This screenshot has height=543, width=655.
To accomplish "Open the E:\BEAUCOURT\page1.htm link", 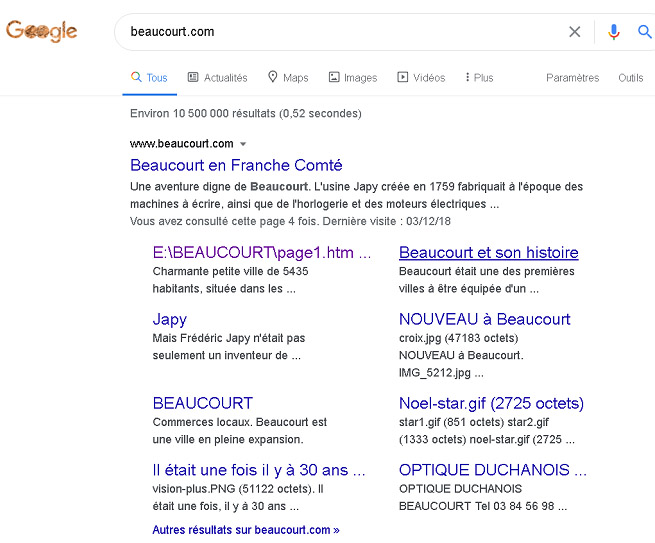I will [x=261, y=253].
